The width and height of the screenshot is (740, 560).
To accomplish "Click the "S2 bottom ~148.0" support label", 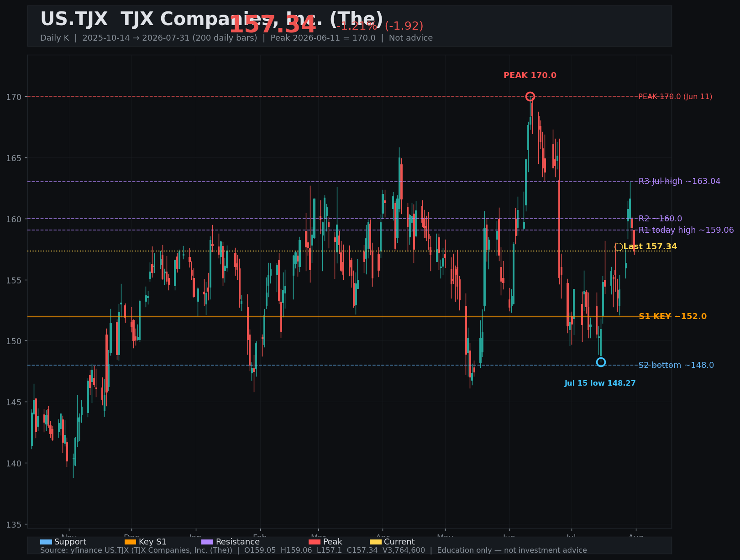I will point(676,365).
